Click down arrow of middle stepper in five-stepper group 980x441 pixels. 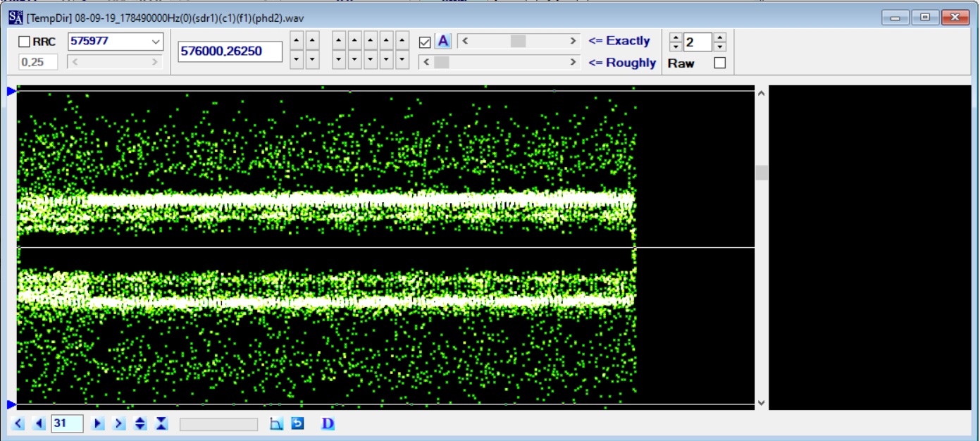point(371,60)
